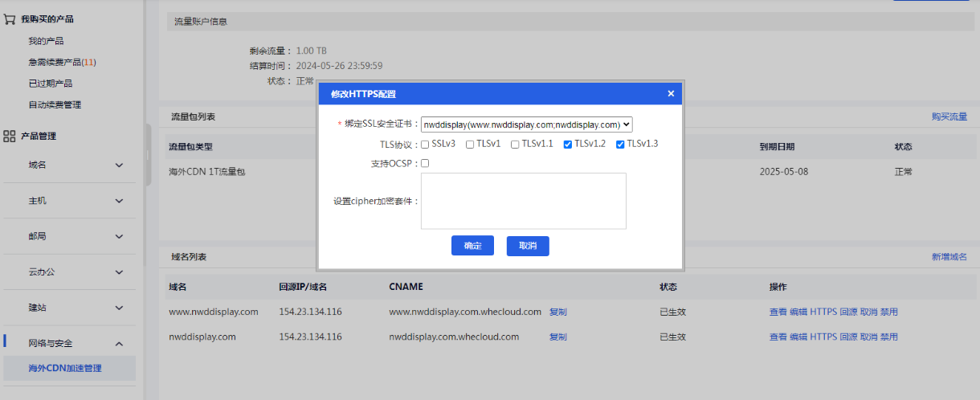Image resolution: width=980 pixels, height=400 pixels.
Task: Uncheck the TLSv1.3 checkbox
Action: point(620,145)
